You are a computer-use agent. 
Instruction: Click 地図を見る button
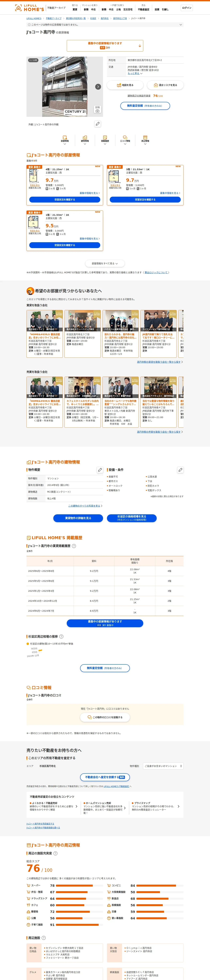[x=125, y=85]
